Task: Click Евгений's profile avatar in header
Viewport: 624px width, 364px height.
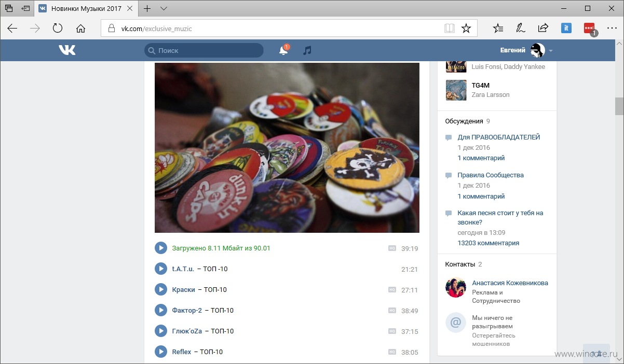Action: pos(537,50)
